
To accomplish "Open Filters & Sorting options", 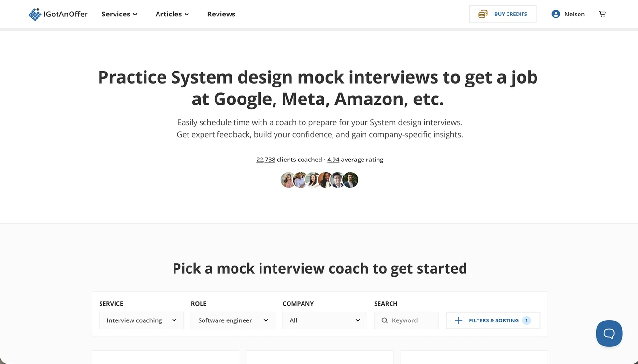I will [x=493, y=320].
